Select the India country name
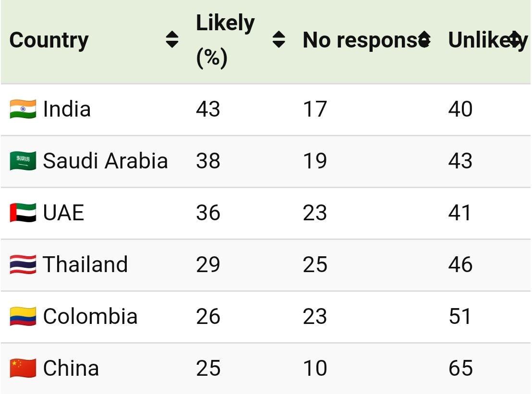This screenshot has height=394, width=532. point(67,109)
